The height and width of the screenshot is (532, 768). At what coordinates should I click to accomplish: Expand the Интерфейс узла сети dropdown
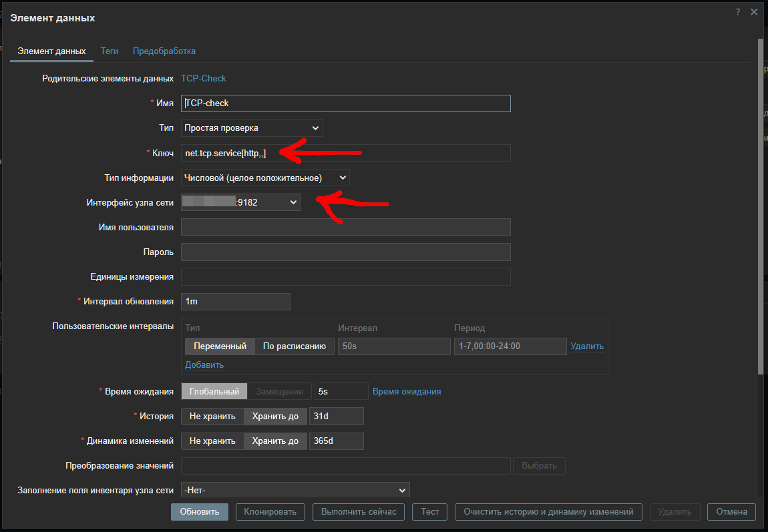click(x=240, y=202)
